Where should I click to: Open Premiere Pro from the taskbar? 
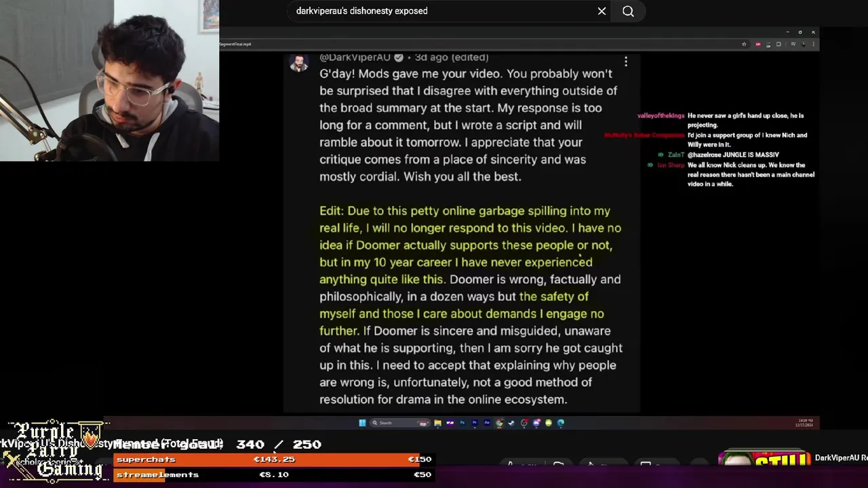point(475,423)
